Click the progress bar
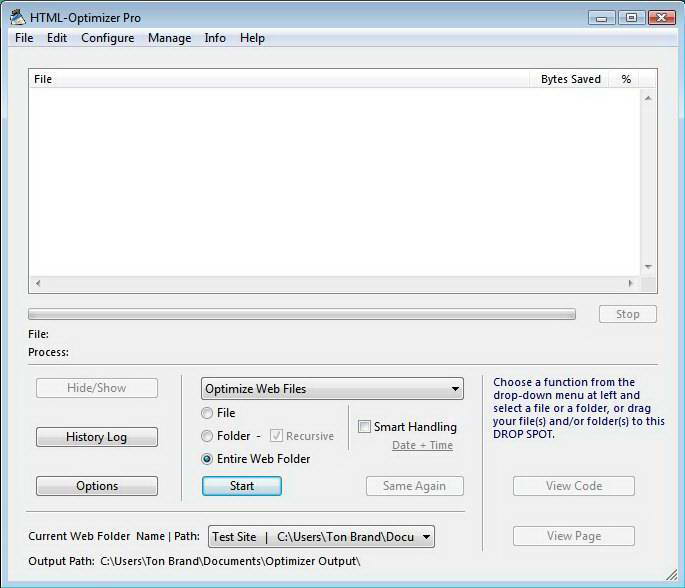This screenshot has height=588, width=685. [301, 314]
